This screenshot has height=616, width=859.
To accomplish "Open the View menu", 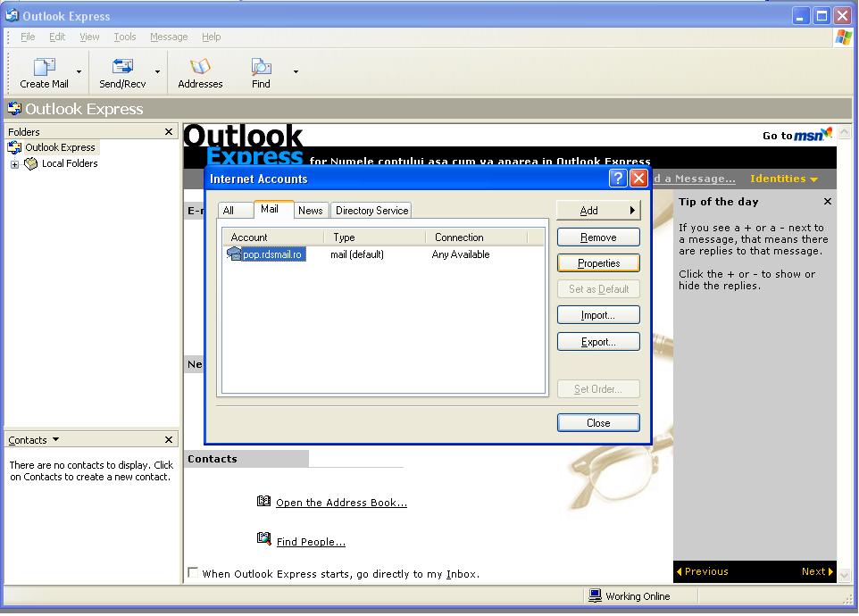I will pyautogui.click(x=89, y=37).
